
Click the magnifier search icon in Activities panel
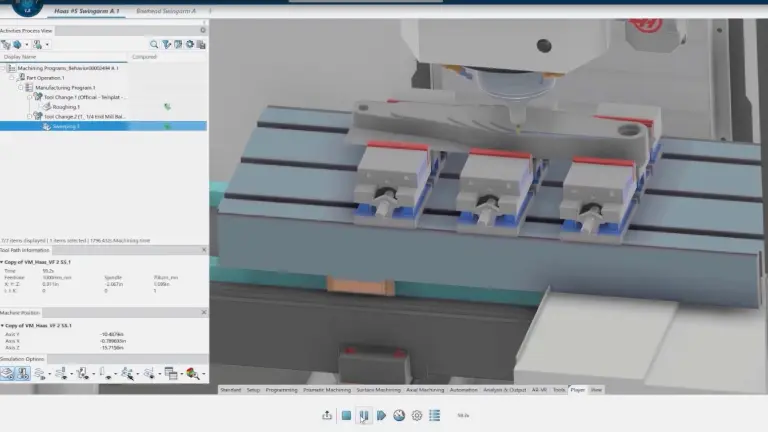point(154,45)
